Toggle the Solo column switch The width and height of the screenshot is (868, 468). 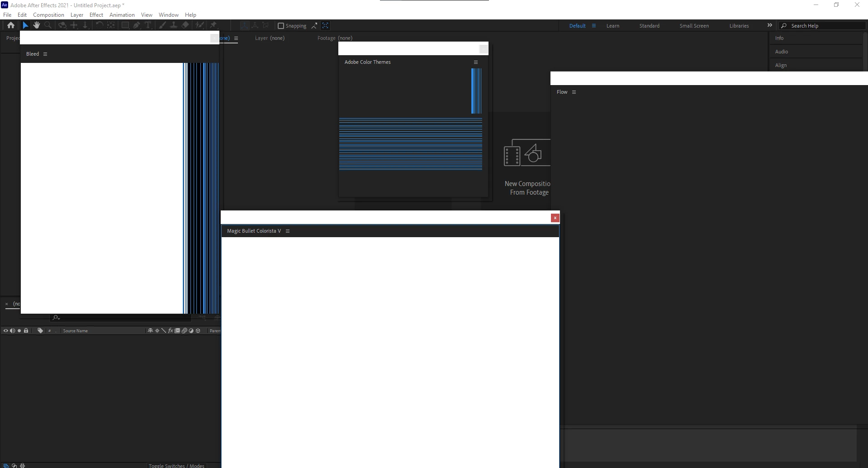pyautogui.click(x=19, y=331)
